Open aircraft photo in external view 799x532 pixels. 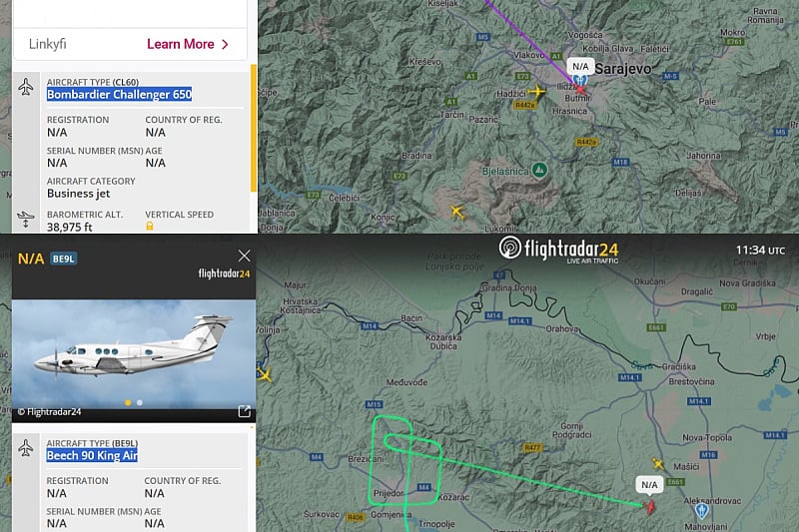point(244,411)
